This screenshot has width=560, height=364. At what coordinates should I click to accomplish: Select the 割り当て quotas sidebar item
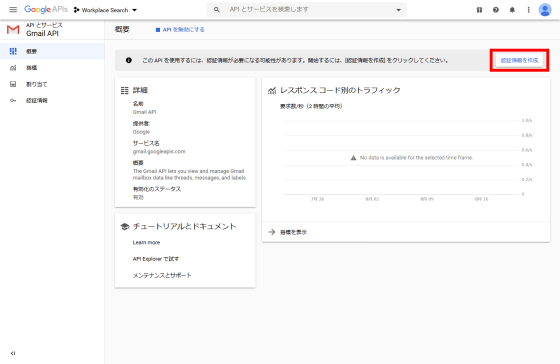click(x=52, y=84)
